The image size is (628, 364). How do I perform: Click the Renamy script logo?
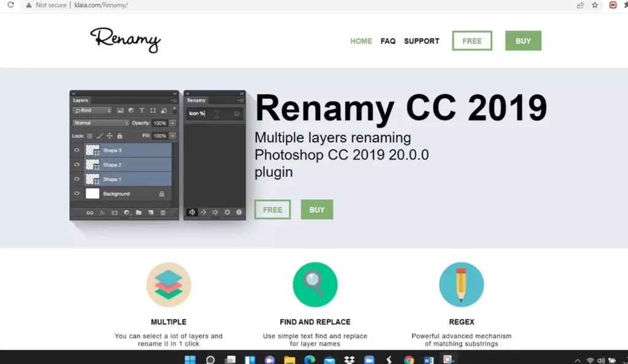click(x=125, y=40)
